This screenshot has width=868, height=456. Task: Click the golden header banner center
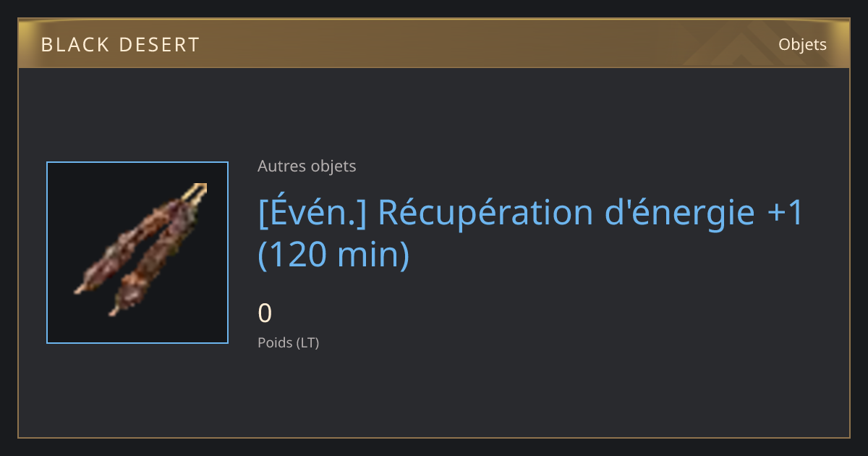434,44
